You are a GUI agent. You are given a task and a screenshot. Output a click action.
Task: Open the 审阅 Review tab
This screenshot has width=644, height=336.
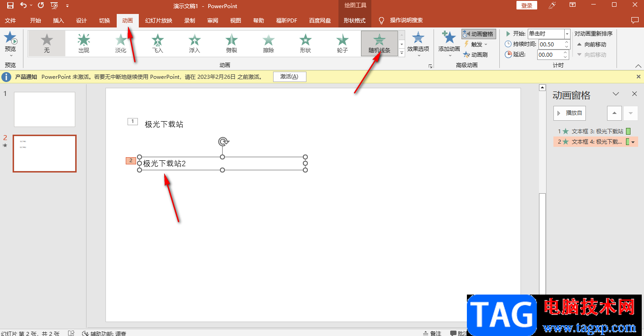(213, 20)
